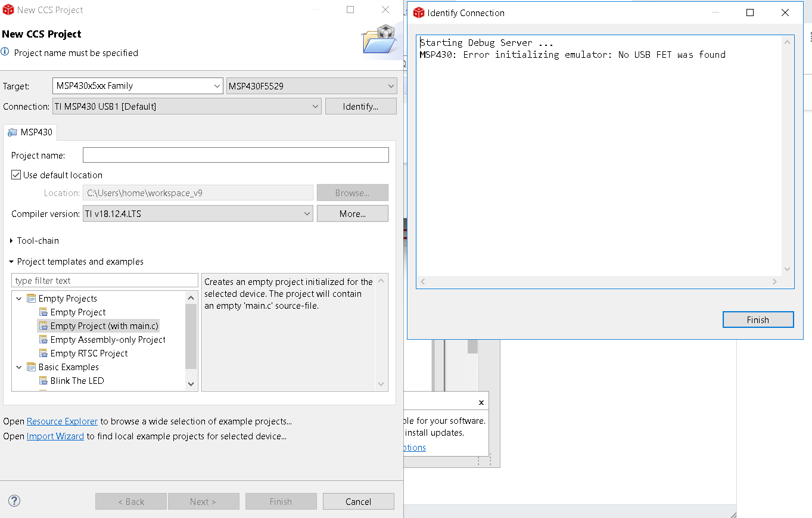Click the Identify Connection log scroll down arrow

[788, 269]
